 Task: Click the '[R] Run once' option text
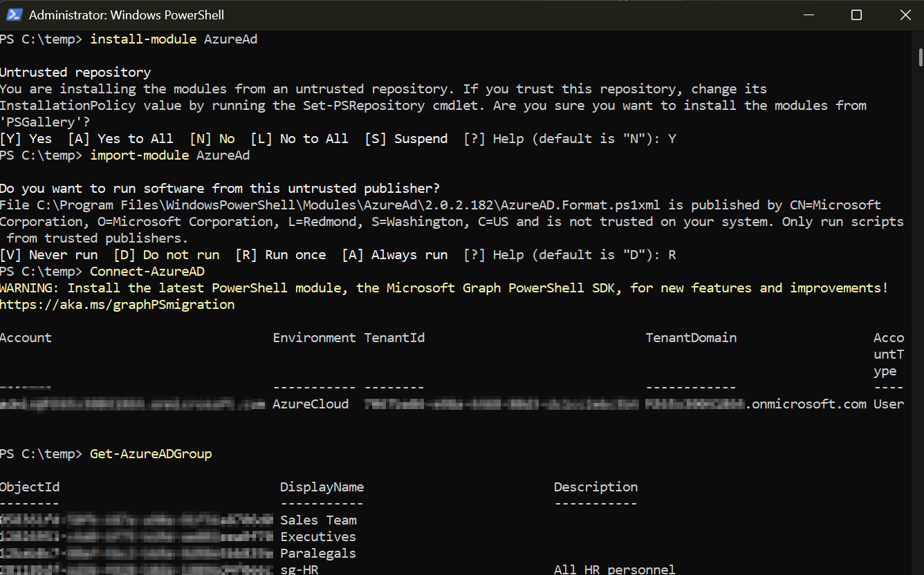click(280, 255)
